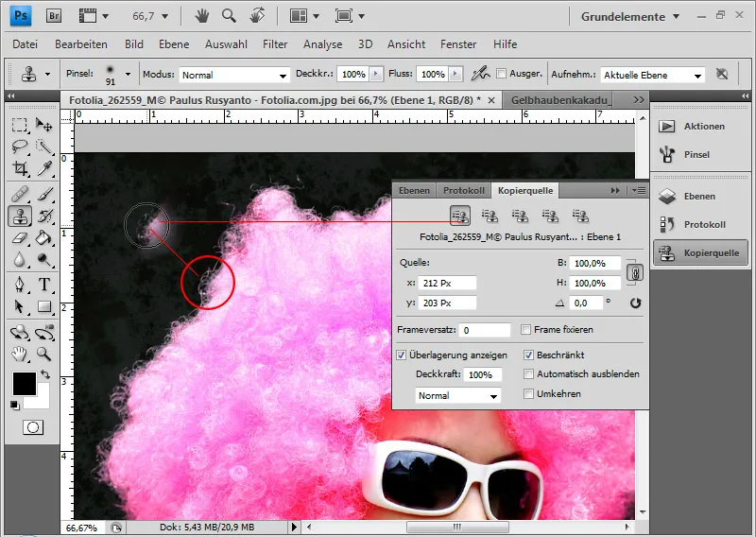
Task: Open the Datei menu
Action: click(26, 44)
